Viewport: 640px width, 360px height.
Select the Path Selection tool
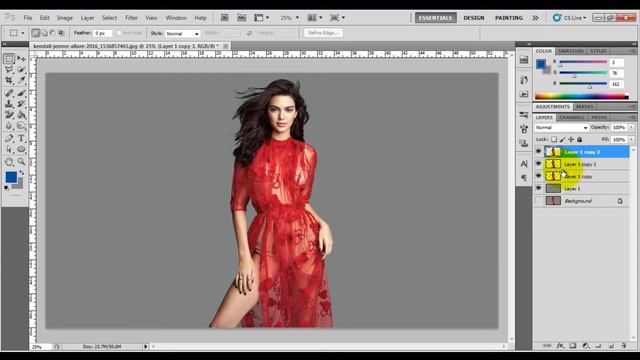point(9,149)
